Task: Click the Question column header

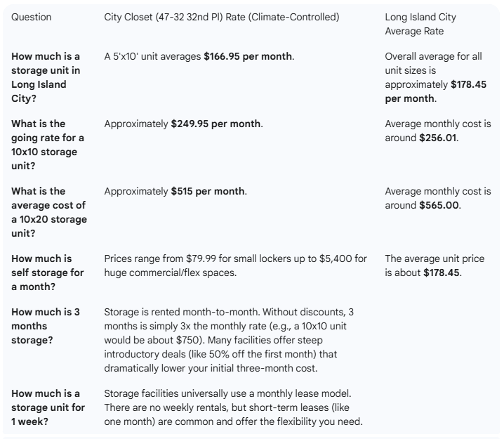Action: 32,17
